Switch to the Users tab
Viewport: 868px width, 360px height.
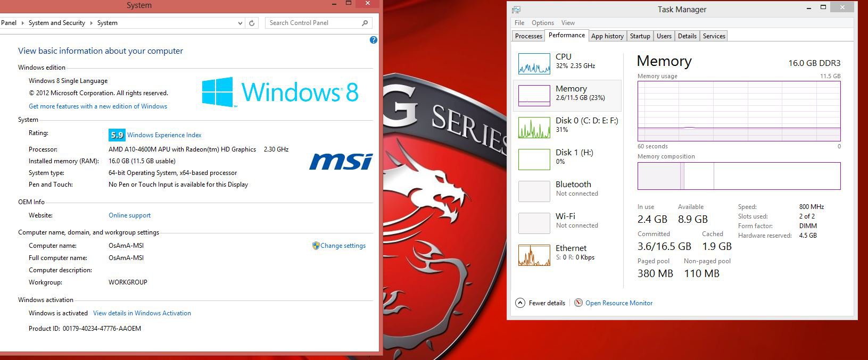point(664,36)
